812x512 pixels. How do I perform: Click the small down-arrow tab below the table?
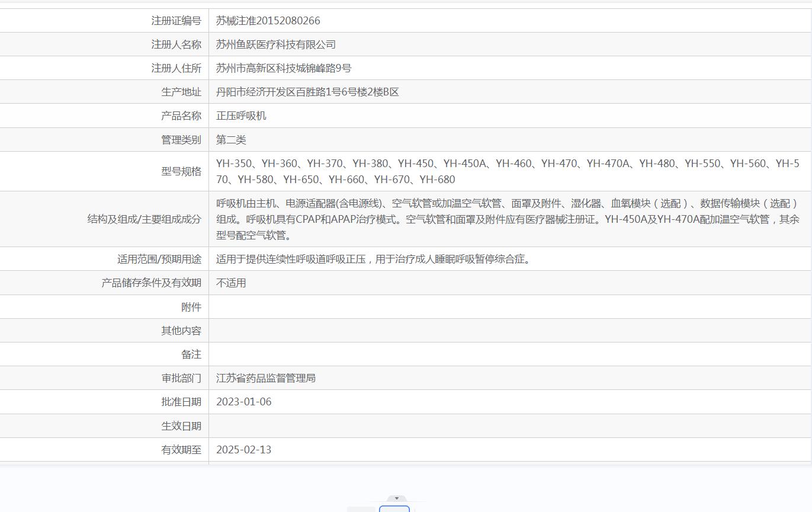point(396,498)
